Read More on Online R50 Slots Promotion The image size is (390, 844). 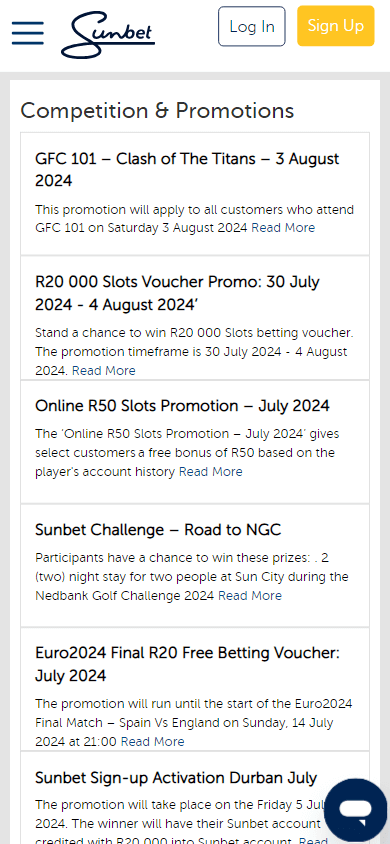(x=211, y=472)
